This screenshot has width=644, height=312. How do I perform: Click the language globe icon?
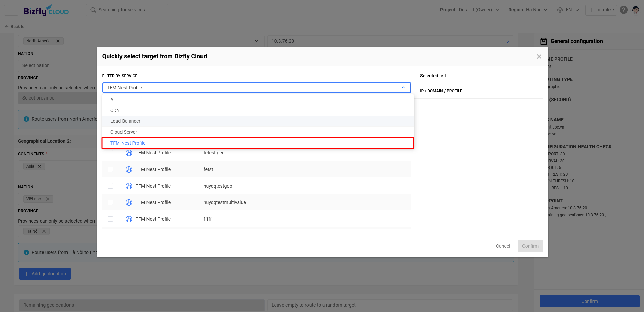[x=560, y=10]
